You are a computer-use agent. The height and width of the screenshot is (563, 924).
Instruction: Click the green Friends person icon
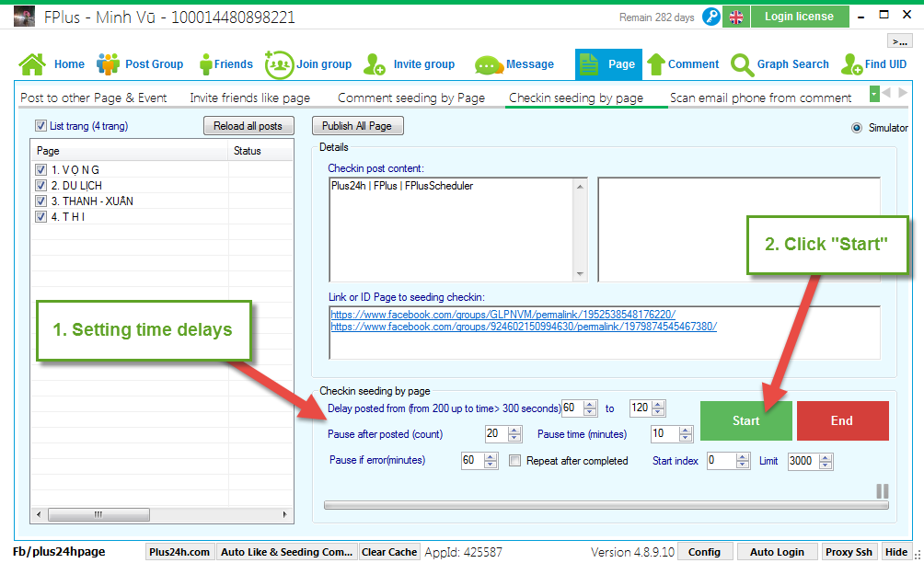(205, 64)
